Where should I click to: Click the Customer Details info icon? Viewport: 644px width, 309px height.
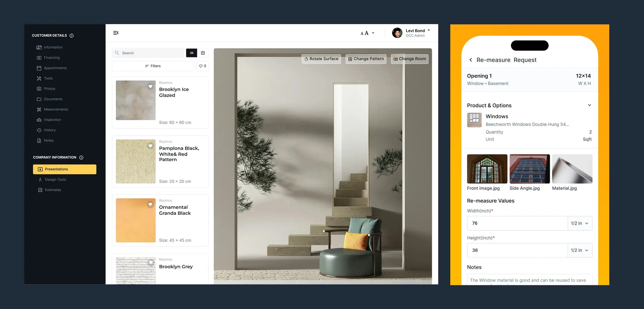[71, 36]
